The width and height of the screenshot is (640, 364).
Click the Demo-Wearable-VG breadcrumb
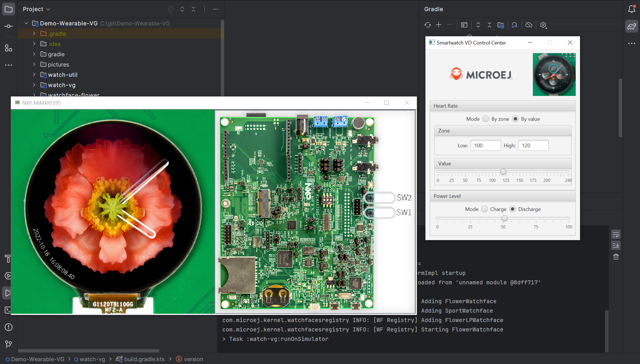[37, 359]
